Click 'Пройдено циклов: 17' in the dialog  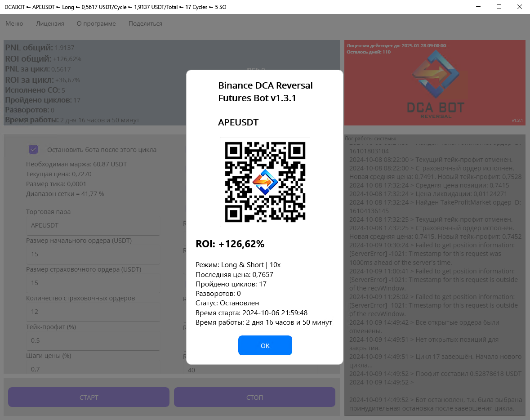coord(231,284)
